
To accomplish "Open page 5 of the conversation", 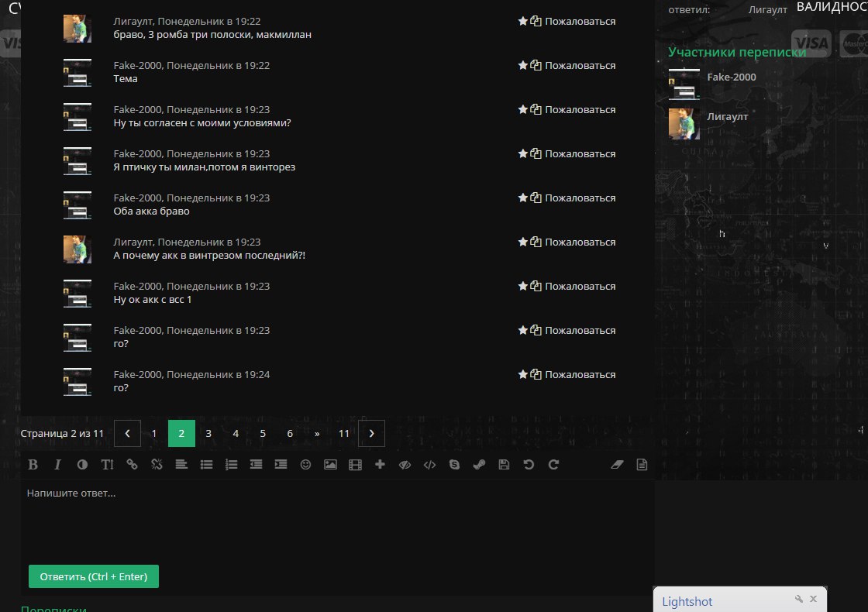I will click(x=263, y=433).
